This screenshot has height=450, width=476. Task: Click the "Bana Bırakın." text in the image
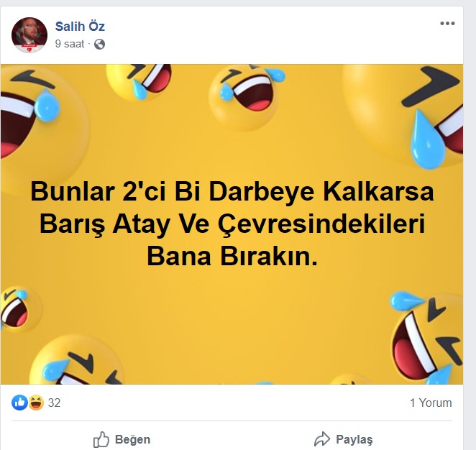point(232,257)
